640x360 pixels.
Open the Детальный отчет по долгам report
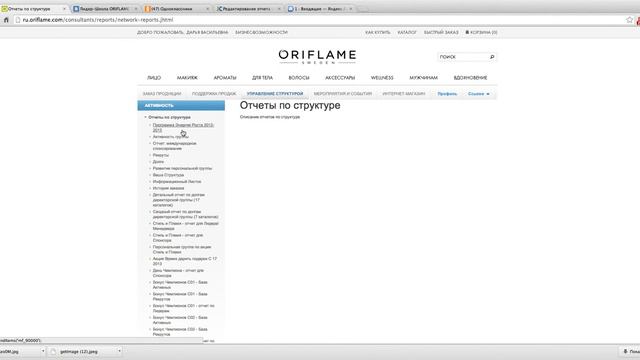point(179,200)
